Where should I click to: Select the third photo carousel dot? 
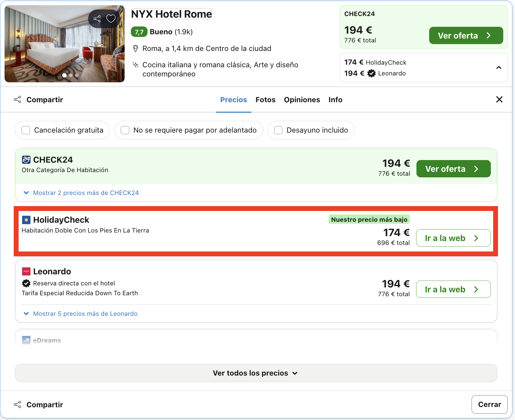click(77, 75)
